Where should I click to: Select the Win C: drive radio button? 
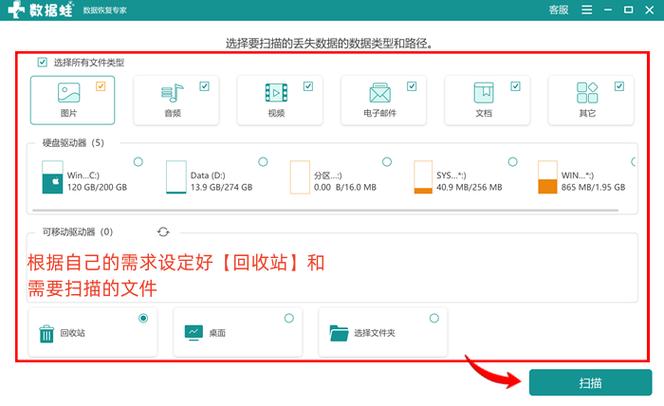point(138,162)
